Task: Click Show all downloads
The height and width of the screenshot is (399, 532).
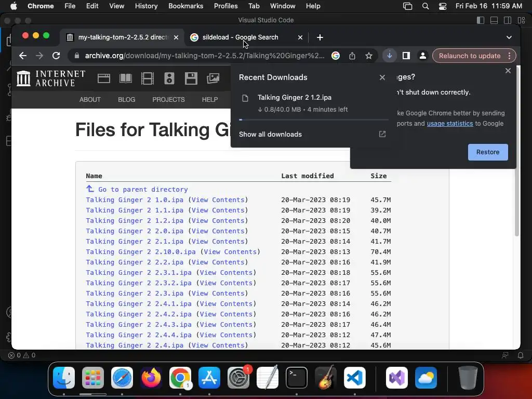Action: point(270,135)
